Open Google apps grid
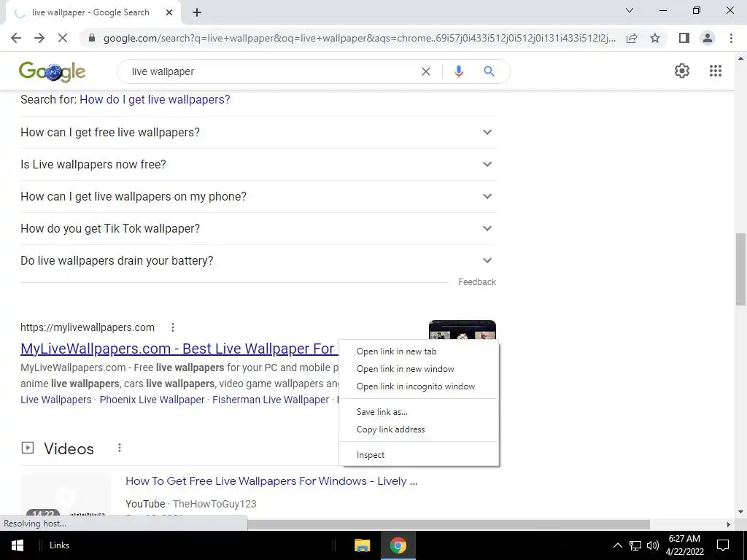The height and width of the screenshot is (560, 747). pos(715,71)
